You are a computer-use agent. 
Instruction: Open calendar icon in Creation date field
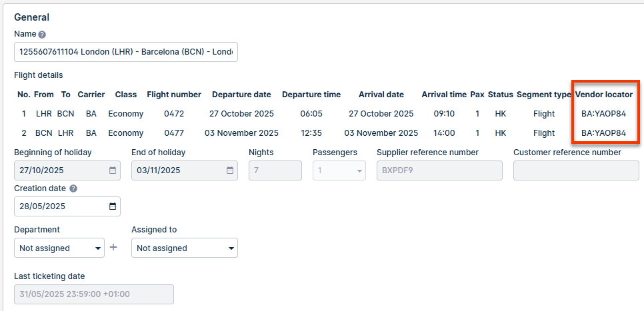(x=113, y=206)
